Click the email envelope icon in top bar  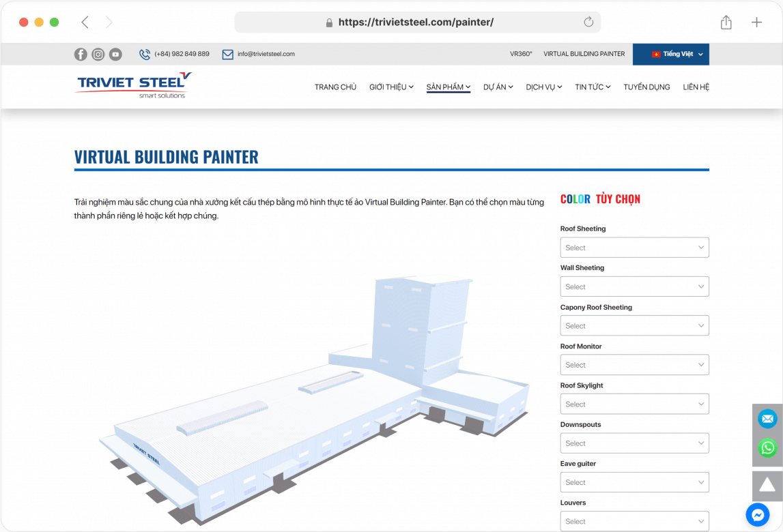pos(228,55)
